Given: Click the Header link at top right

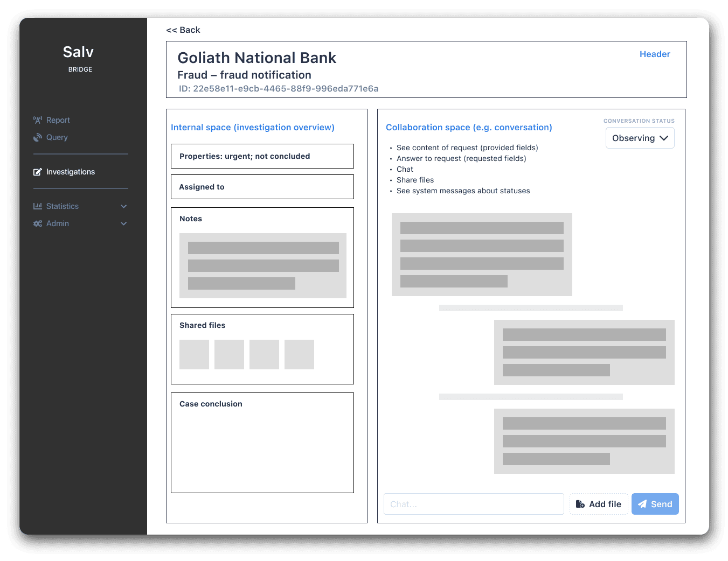Looking at the screenshot, I should point(655,54).
